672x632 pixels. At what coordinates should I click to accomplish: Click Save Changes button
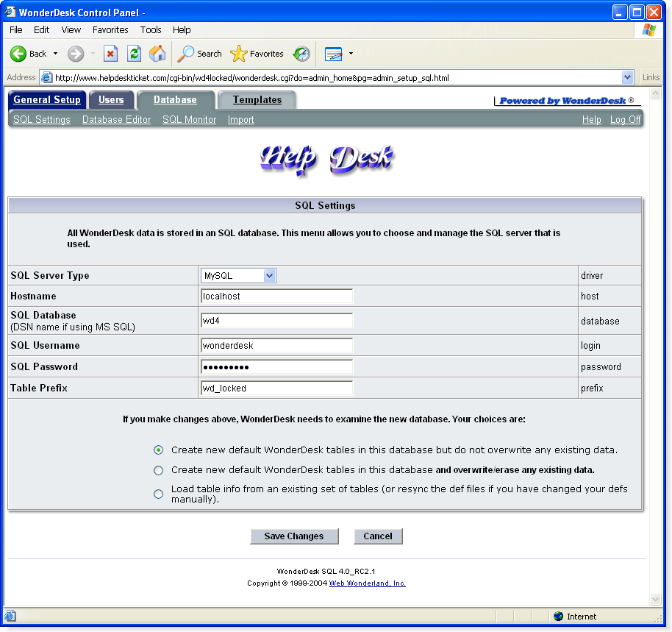click(x=294, y=536)
